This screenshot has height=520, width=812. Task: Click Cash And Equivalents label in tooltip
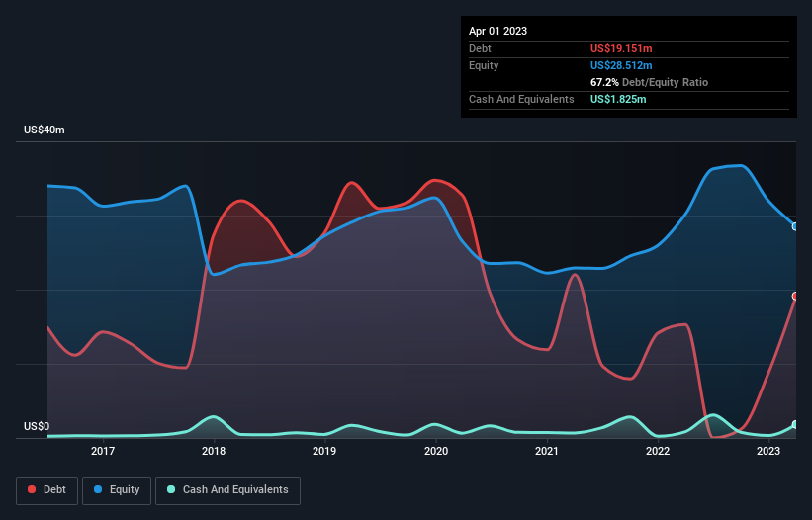521,99
